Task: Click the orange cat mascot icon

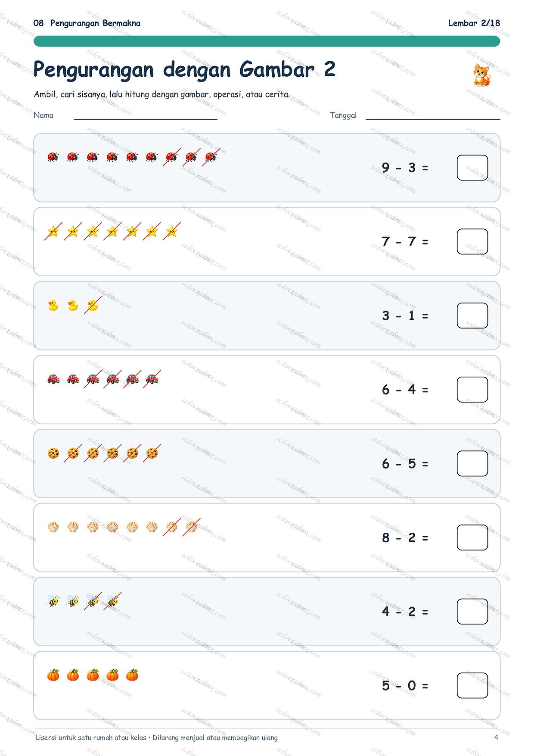Action: pos(481,75)
